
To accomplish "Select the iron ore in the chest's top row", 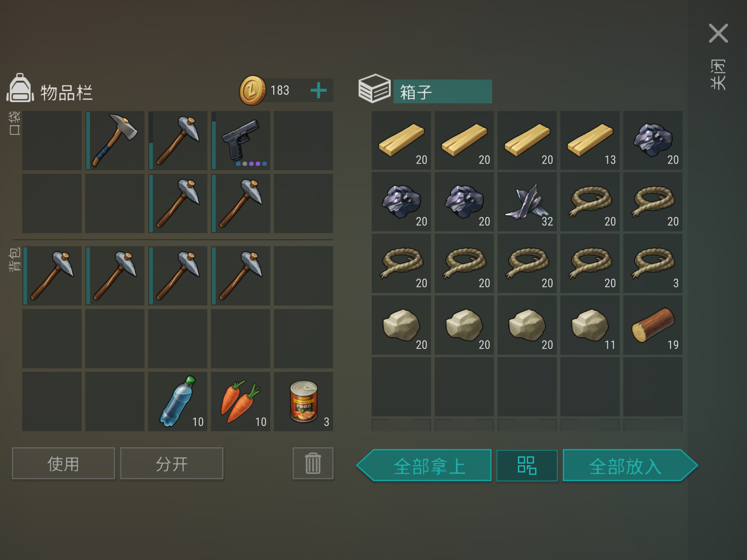I will pos(653,140).
